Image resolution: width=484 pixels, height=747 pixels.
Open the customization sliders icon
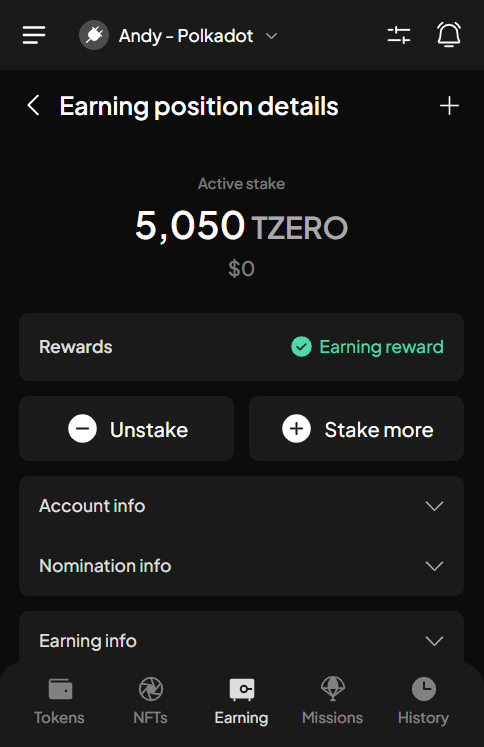(399, 35)
